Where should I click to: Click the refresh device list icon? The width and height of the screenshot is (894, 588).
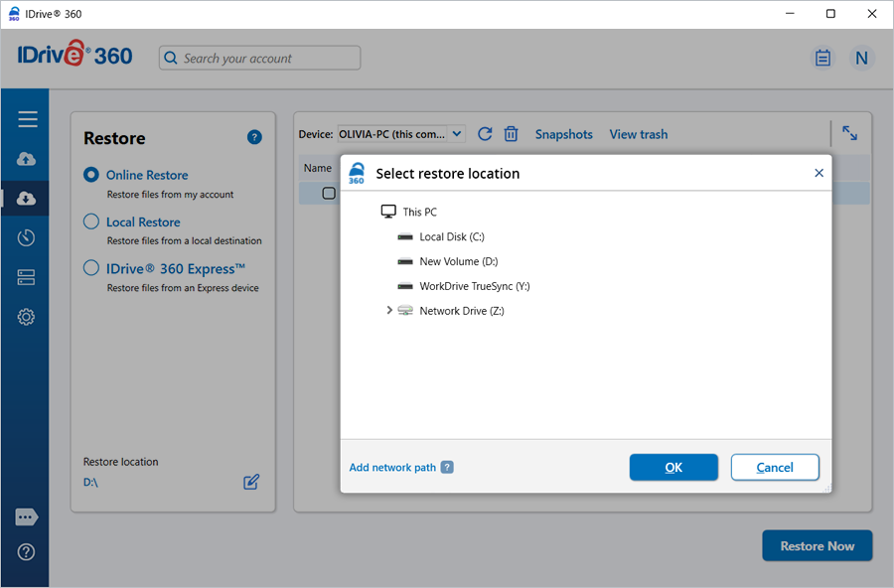[x=485, y=134]
